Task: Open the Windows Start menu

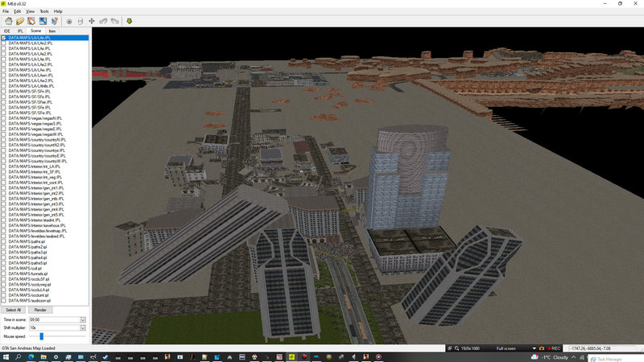Action: [x=6, y=357]
